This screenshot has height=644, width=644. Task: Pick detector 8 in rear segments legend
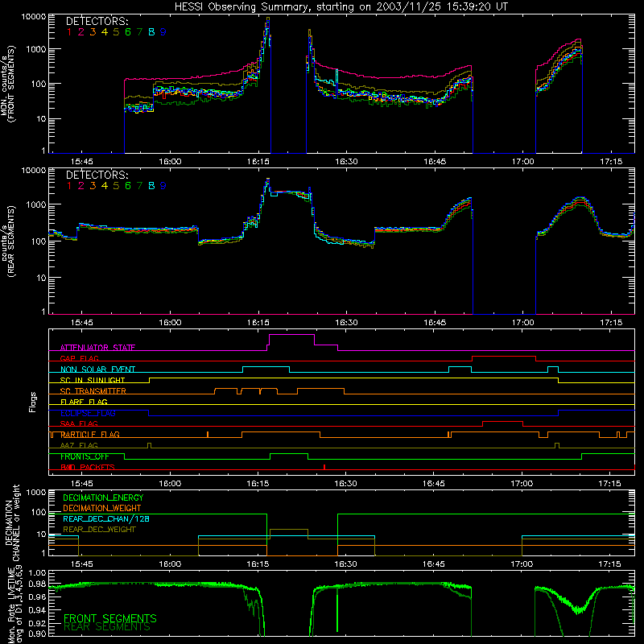point(151,186)
